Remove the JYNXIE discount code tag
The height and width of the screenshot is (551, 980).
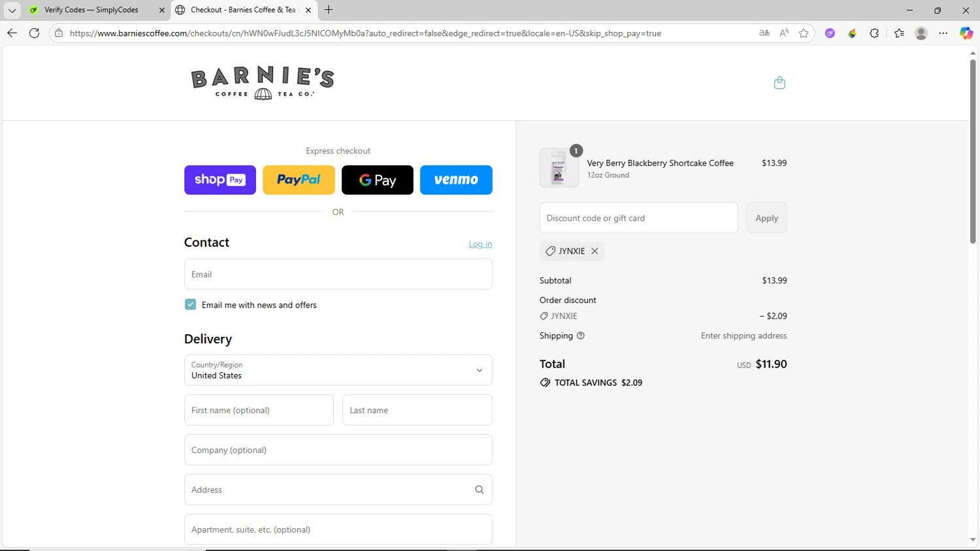(595, 251)
